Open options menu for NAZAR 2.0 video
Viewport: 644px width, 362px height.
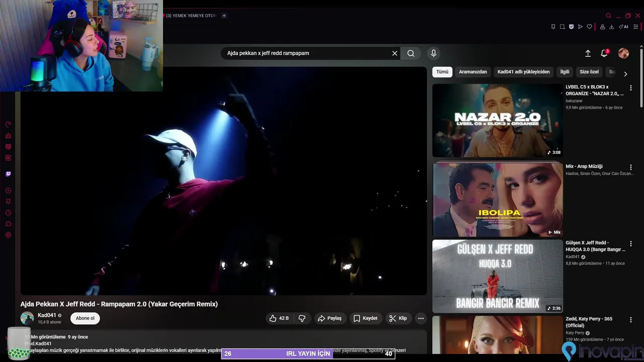pos(630,87)
